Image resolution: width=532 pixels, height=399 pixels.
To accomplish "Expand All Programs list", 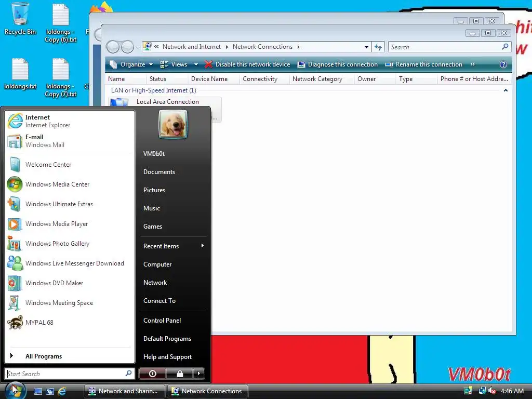I will coord(70,356).
